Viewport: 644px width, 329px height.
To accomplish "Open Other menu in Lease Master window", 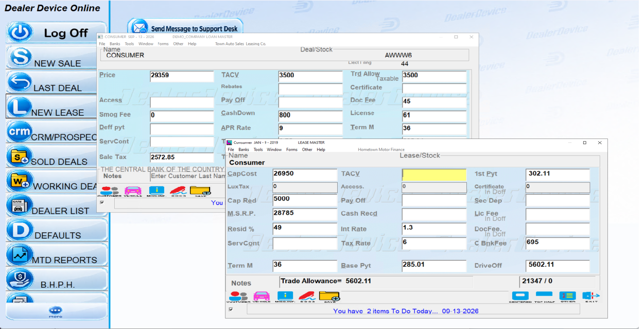I will 307,150.
